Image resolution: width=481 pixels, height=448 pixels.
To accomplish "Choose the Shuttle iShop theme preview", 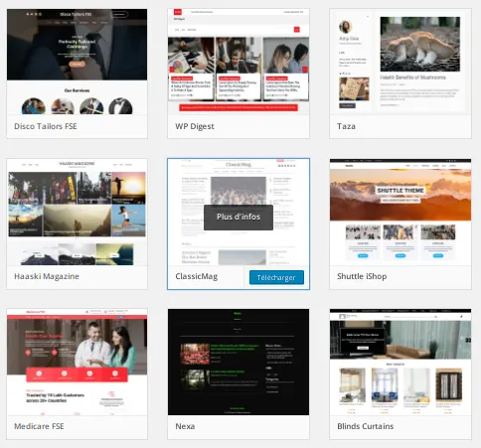I will 401,212.
